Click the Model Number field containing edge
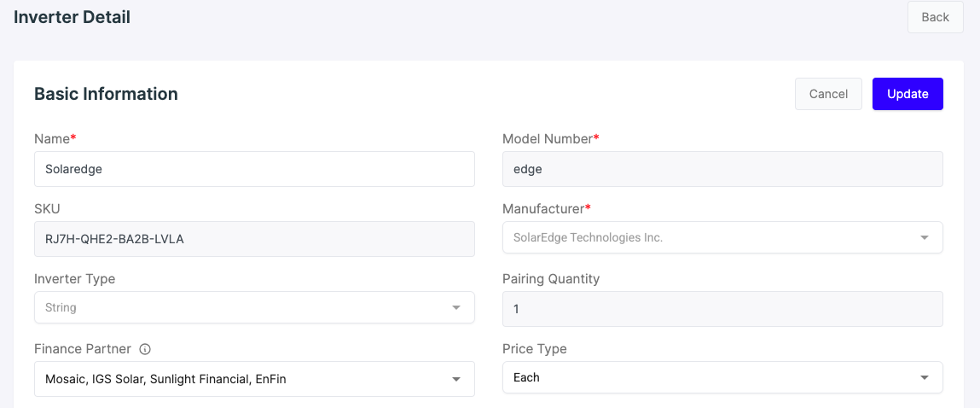Viewport: 980px width, 408px height. 722,169
